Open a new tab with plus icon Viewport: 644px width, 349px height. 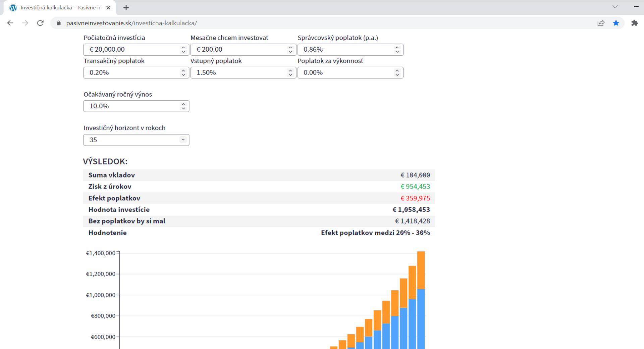click(x=126, y=8)
